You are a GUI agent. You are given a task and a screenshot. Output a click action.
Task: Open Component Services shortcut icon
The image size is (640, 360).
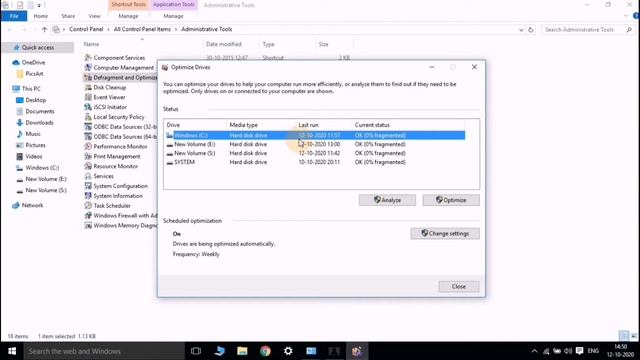pyautogui.click(x=88, y=58)
